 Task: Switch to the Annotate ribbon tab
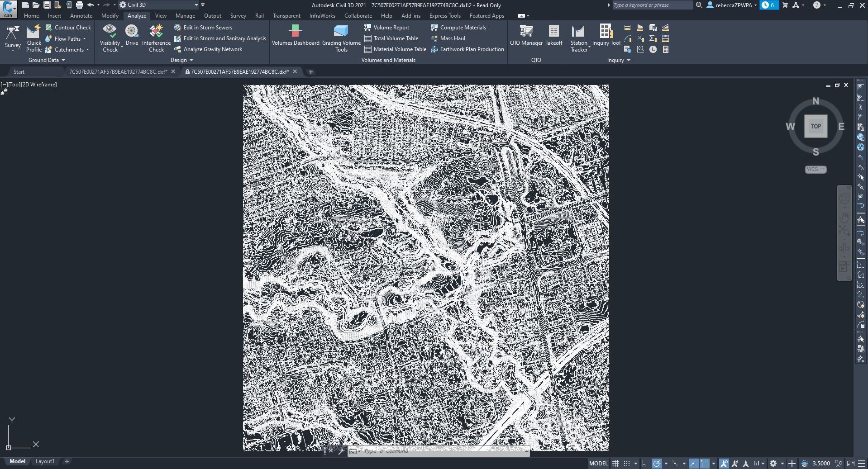coord(81,16)
